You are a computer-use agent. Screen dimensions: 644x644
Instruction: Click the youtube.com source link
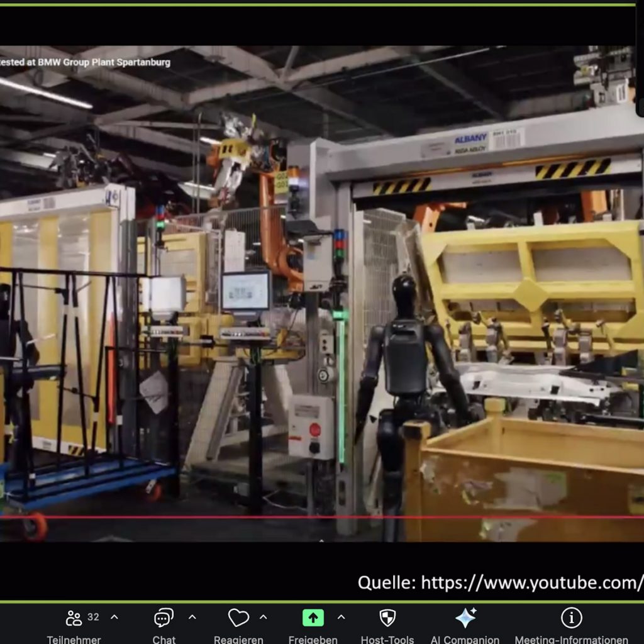tap(500, 582)
